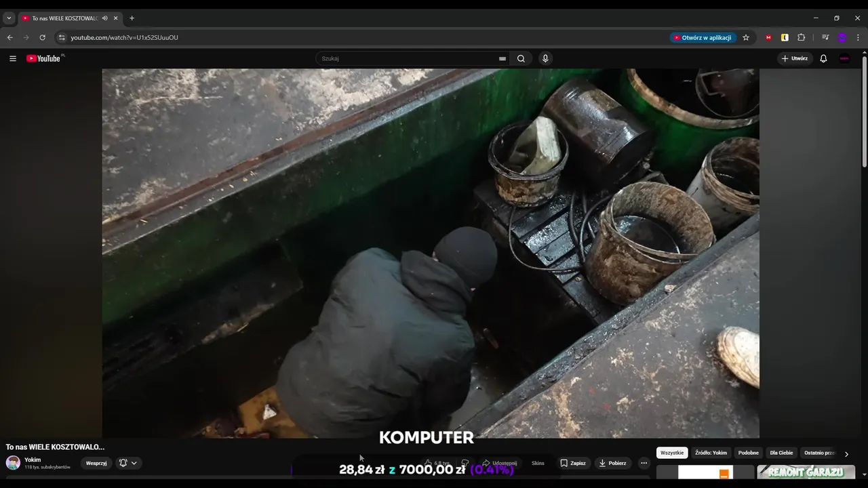Open the media control music-note button

coord(825,37)
